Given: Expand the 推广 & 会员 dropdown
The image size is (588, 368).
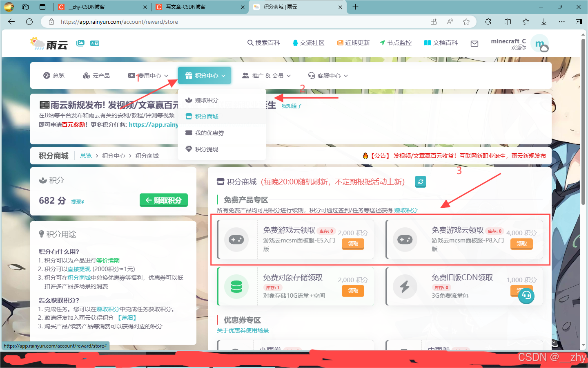Looking at the screenshot, I should coord(267,76).
